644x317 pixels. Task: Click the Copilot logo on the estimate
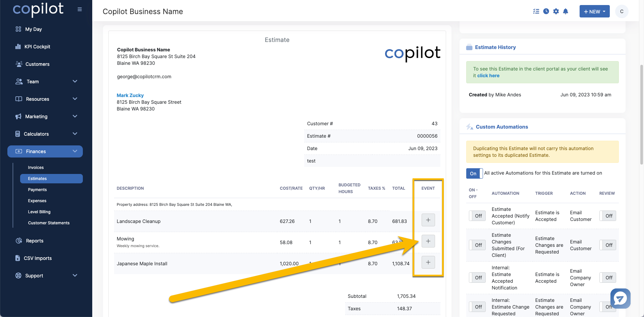(x=412, y=54)
